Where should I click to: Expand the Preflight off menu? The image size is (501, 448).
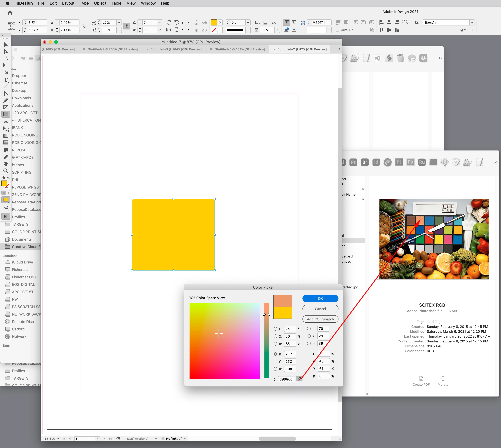[185, 438]
